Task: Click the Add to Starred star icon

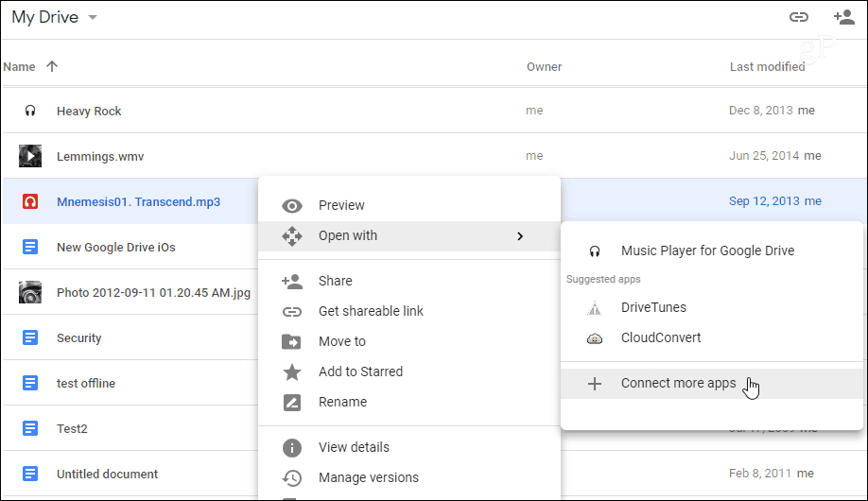Action: click(x=292, y=372)
